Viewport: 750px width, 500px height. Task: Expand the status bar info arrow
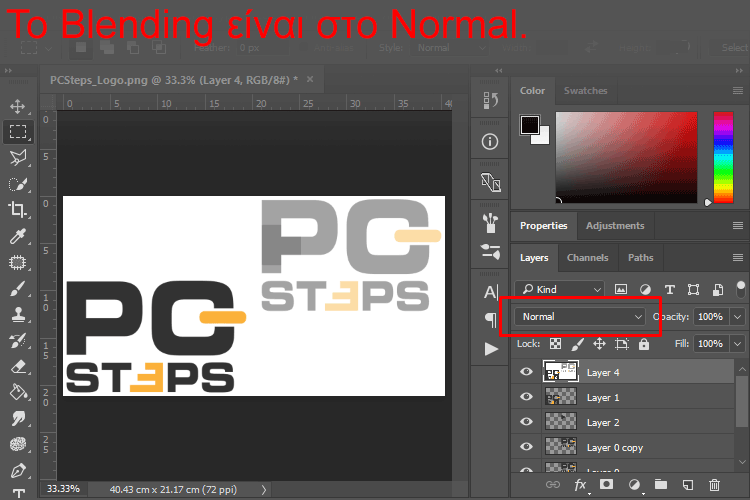264,489
